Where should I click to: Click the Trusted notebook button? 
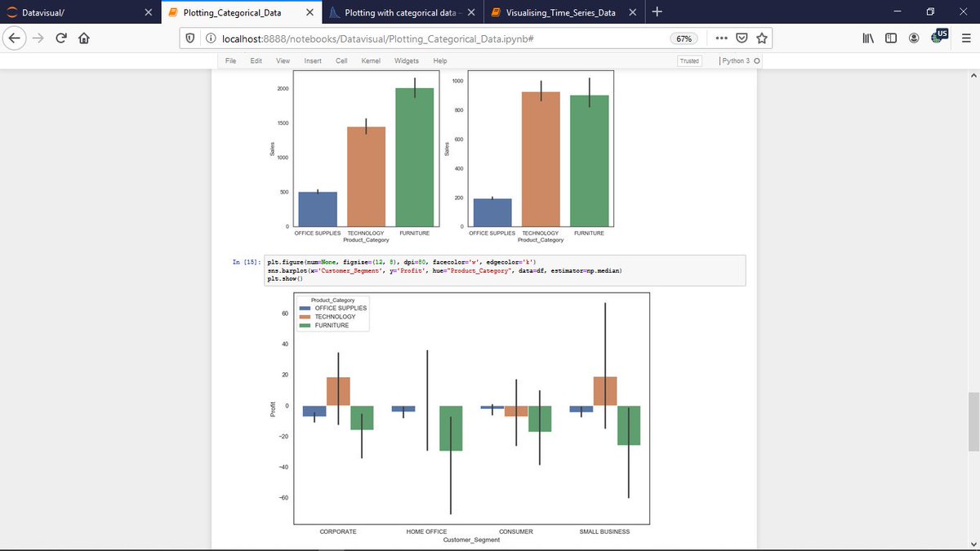point(689,61)
